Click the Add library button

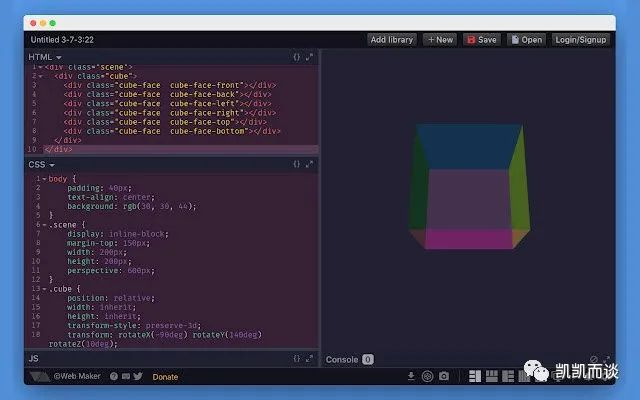pyautogui.click(x=392, y=40)
